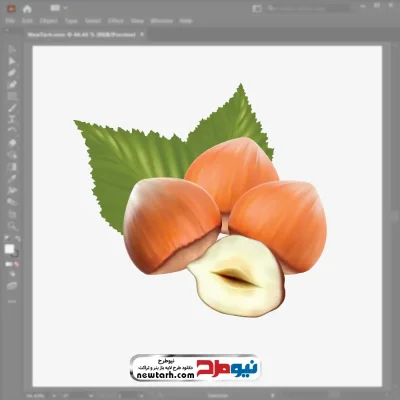The height and width of the screenshot is (400, 400).
Task: Open the Object menu
Action: pos(49,21)
